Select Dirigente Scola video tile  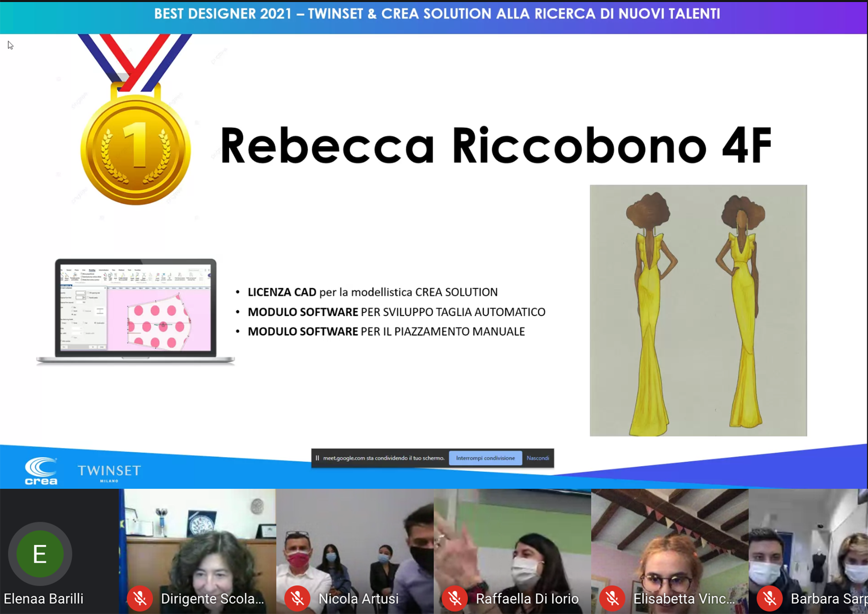pyautogui.click(x=197, y=551)
